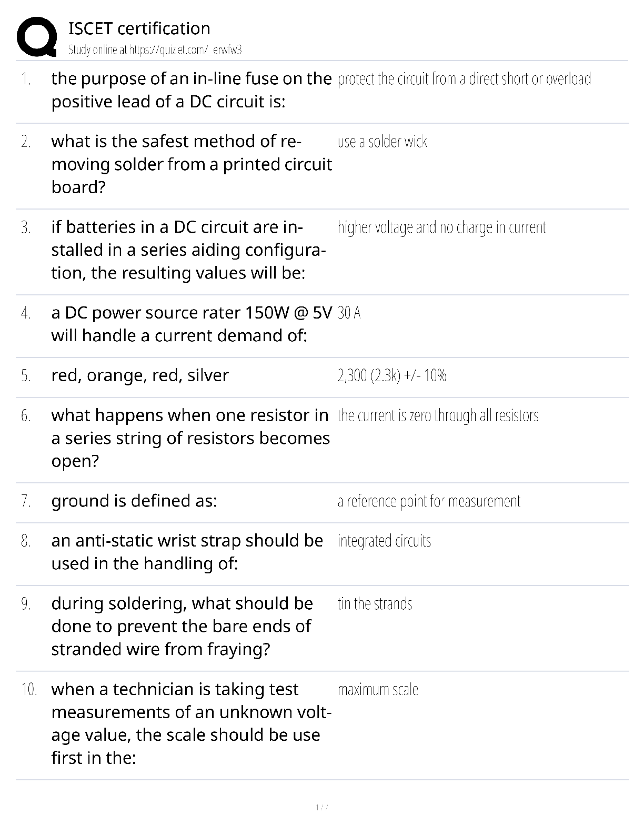Select the series aiding batteries question
This screenshot has width=644, height=834.
(188, 250)
